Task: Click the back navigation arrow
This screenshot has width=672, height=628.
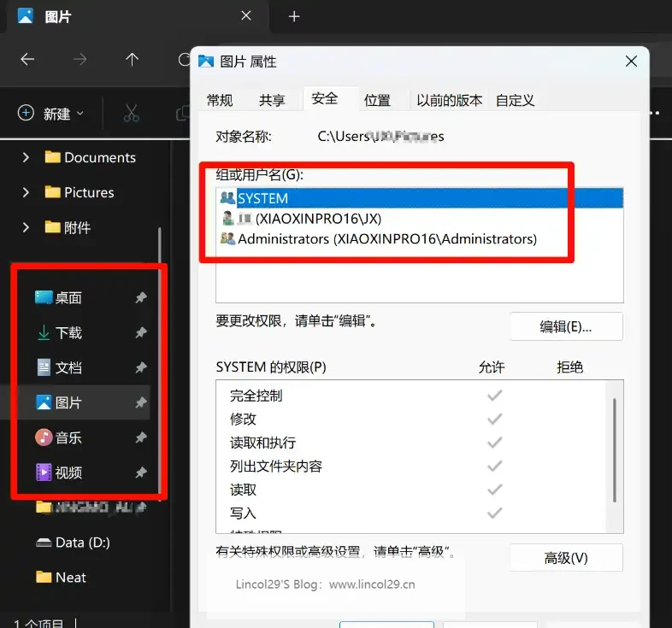Action: (x=27, y=60)
